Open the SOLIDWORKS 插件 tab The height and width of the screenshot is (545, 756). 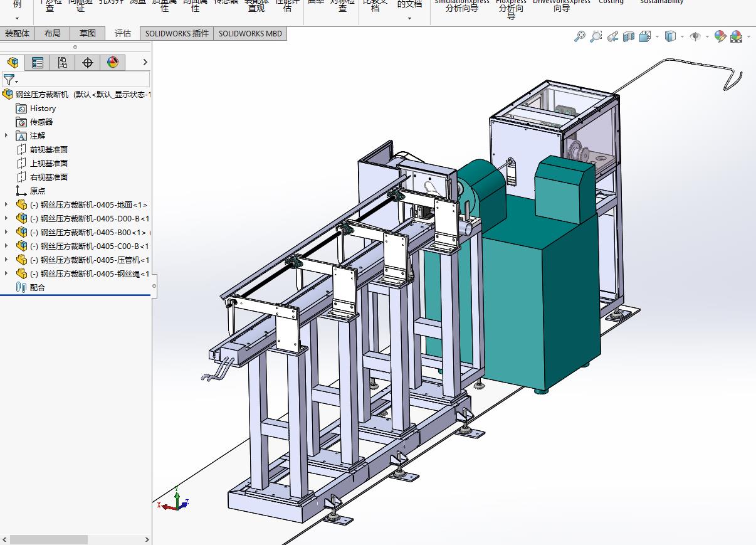tap(177, 34)
